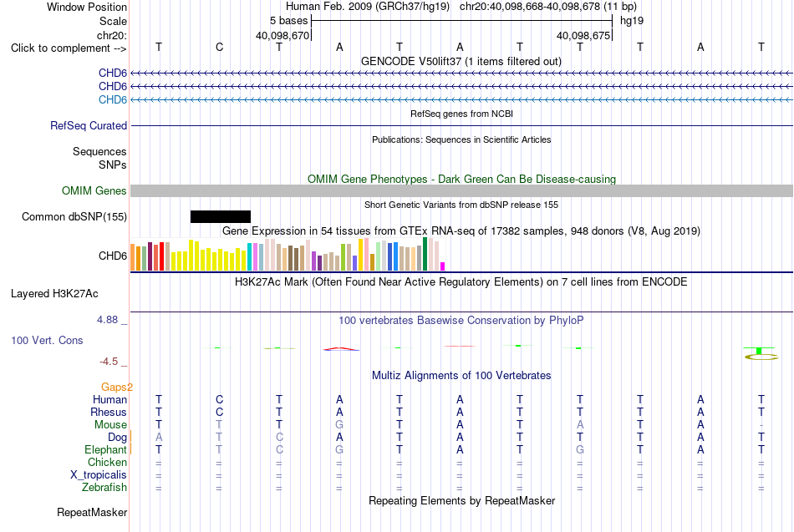Select the Rhesus alignment row label
794x532 pixels.
pos(109,413)
